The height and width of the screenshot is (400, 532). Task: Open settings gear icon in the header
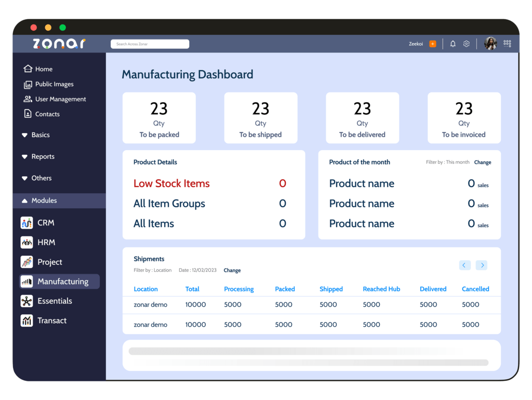pos(467,44)
